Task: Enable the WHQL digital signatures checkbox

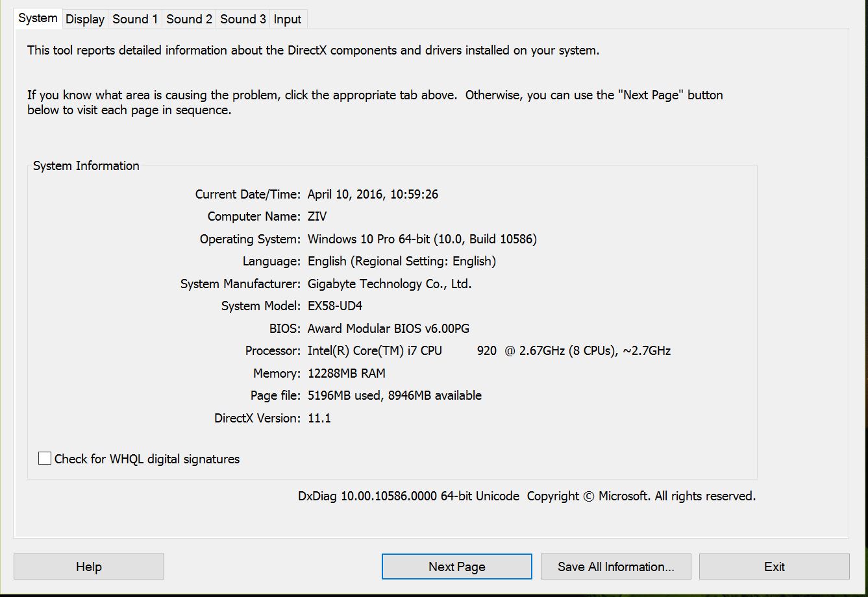Action: click(45, 459)
